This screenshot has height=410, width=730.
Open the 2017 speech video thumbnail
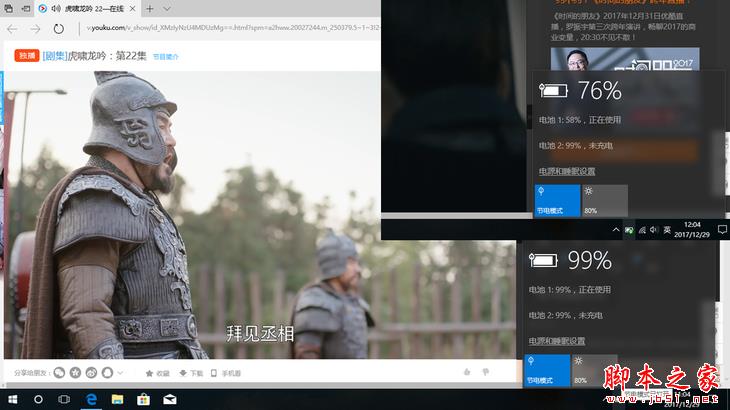coord(625,59)
